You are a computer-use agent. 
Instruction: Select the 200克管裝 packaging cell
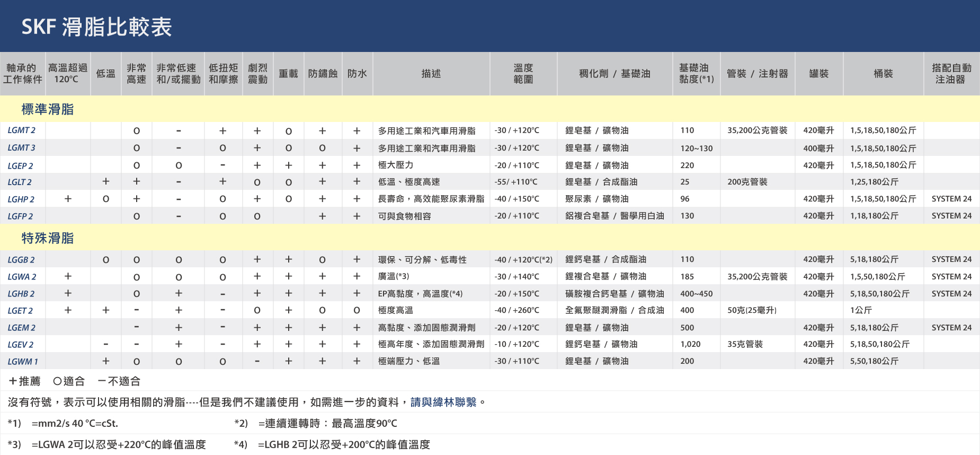coord(747,182)
